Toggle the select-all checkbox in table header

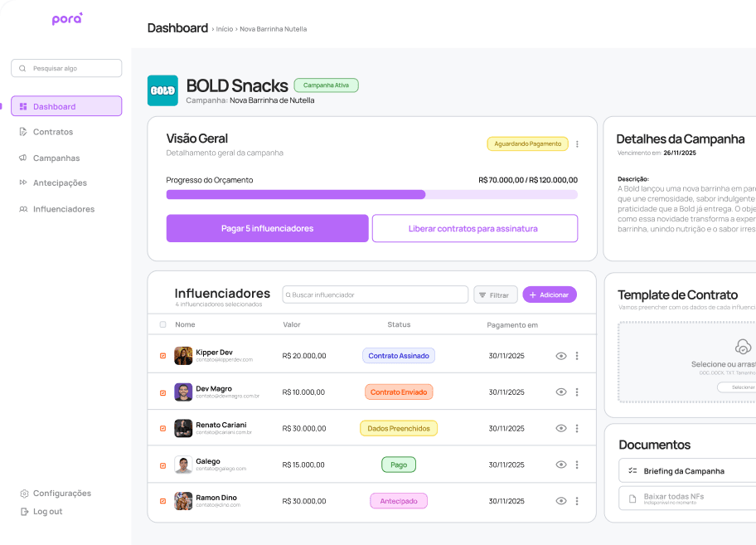tap(163, 324)
